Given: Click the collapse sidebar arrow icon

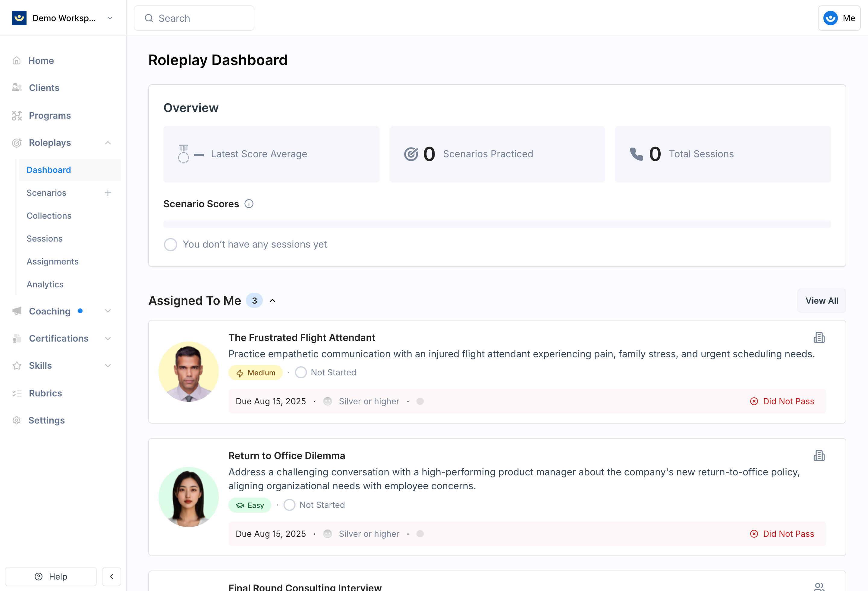Looking at the screenshot, I should 111,577.
